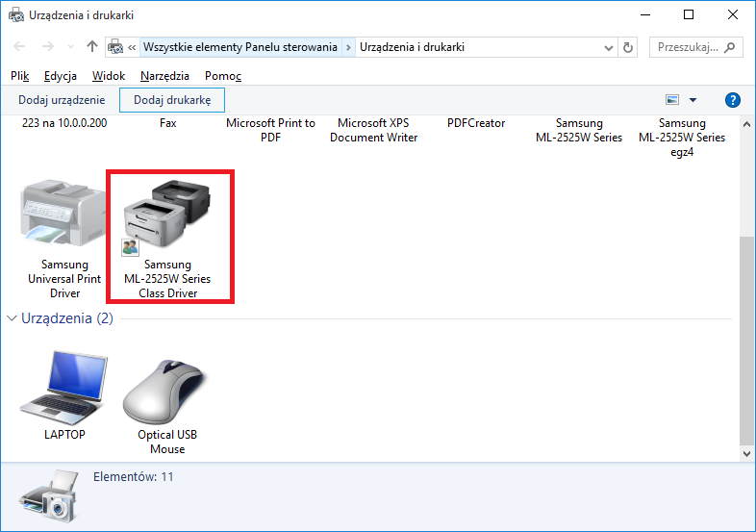Open the Plik menu
The height and width of the screenshot is (532, 756).
(20, 76)
